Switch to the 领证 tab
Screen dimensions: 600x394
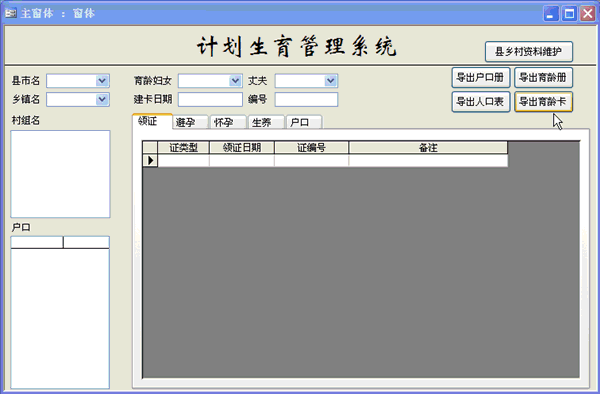[x=152, y=121]
